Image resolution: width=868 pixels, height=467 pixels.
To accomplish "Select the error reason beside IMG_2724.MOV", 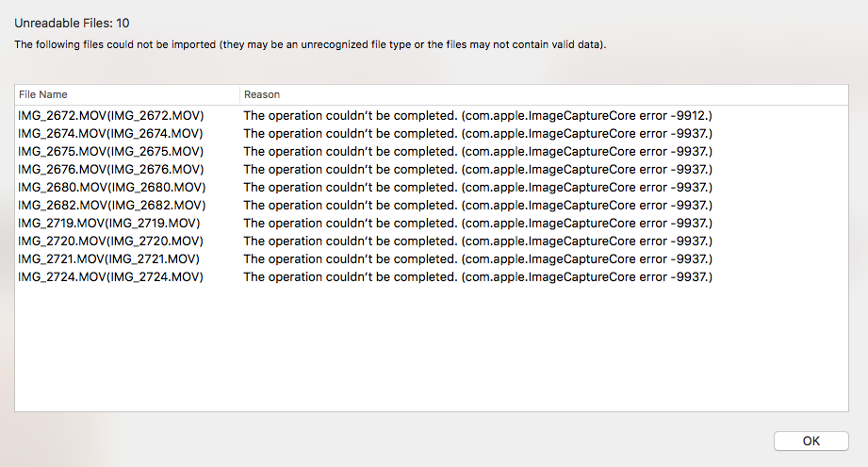I will tap(478, 276).
